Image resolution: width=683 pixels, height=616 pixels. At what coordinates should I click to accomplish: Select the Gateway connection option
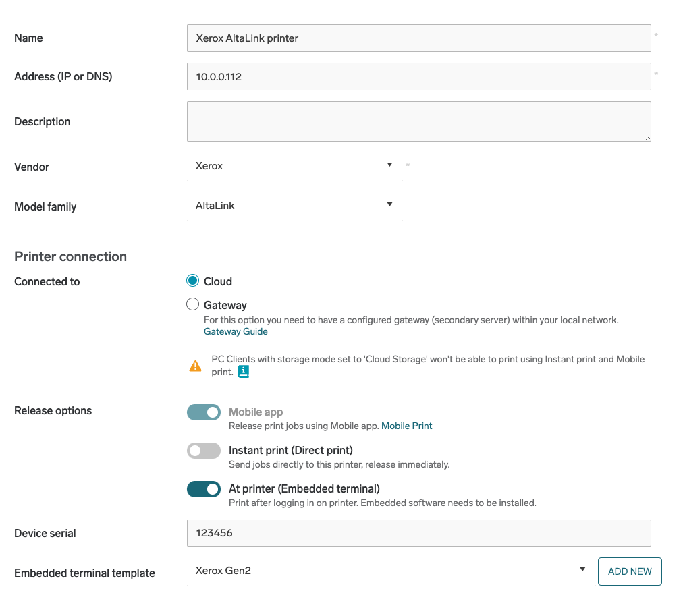pyautogui.click(x=193, y=305)
